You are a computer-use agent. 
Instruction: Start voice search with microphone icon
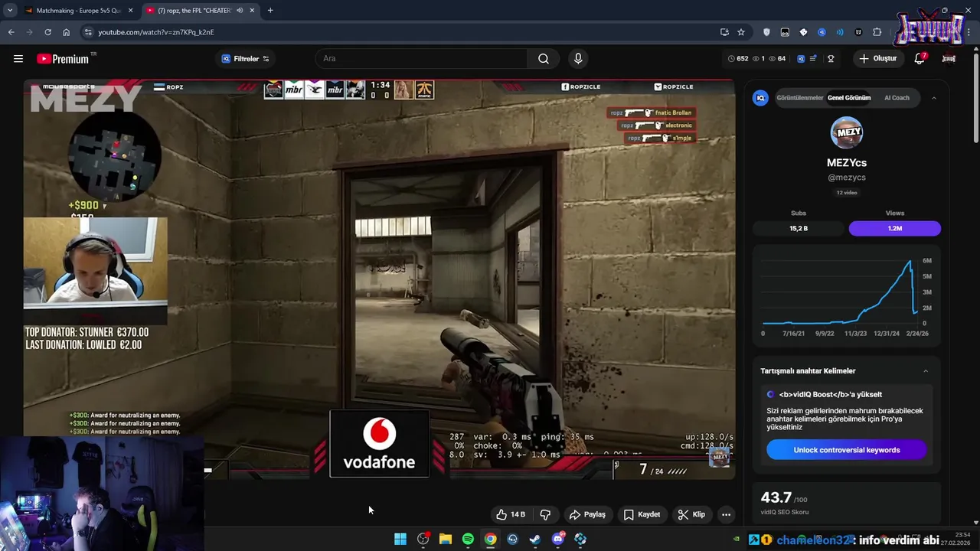coord(578,59)
